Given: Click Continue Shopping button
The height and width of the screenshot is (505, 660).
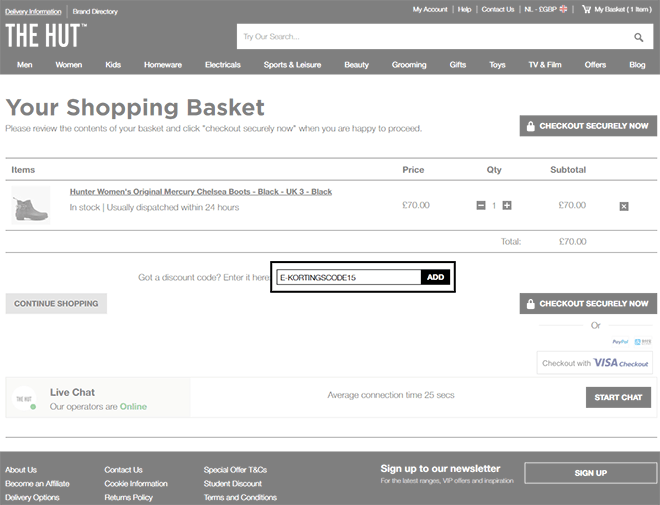Looking at the screenshot, I should pos(56,303).
